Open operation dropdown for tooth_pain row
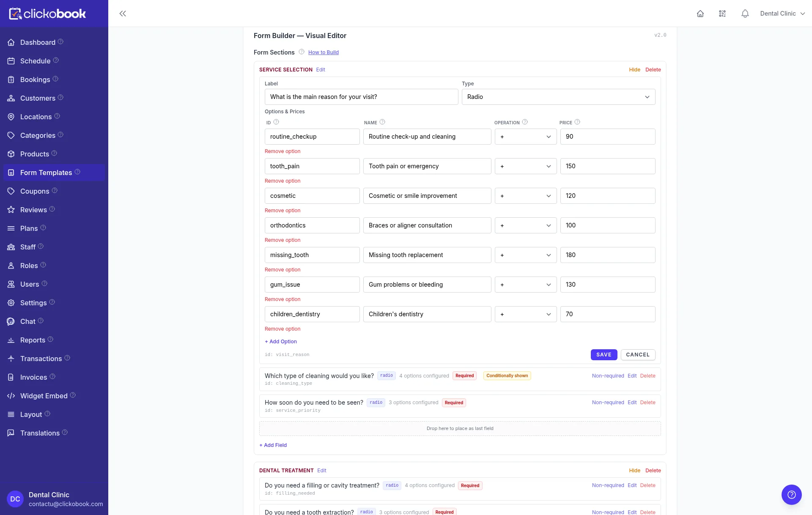Viewport: 812px width, 515px height. click(526, 166)
